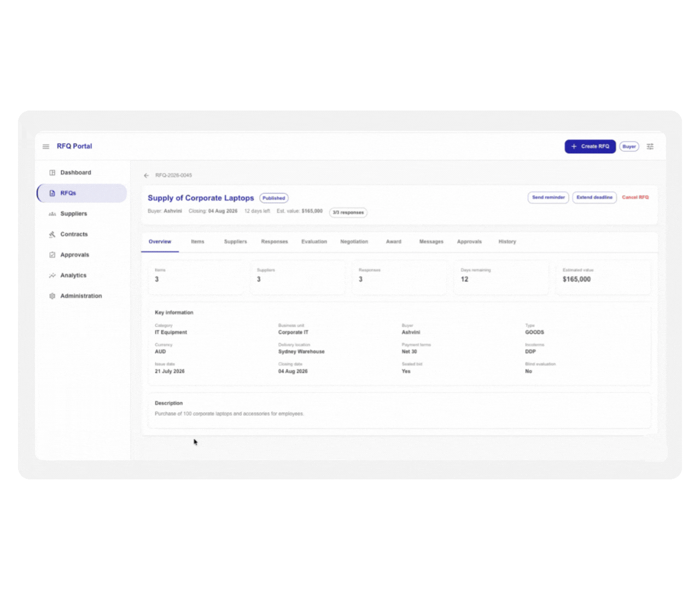This screenshot has width=700, height=591.
Task: Open the Award tab
Action: pos(394,242)
